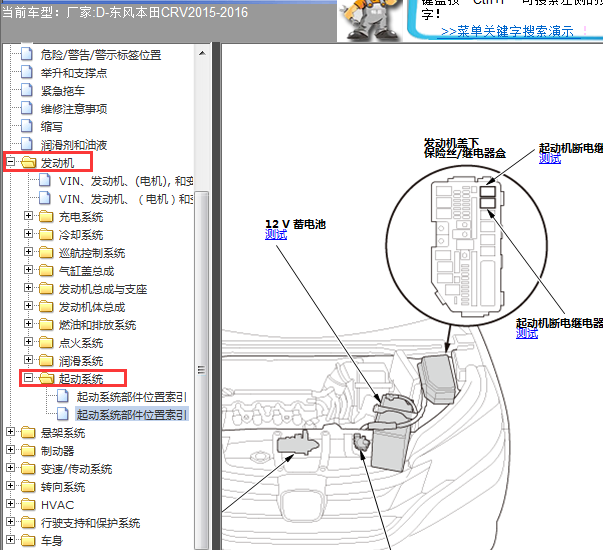Open the 缩写 document icon
603x550 pixels.
(x=27, y=127)
